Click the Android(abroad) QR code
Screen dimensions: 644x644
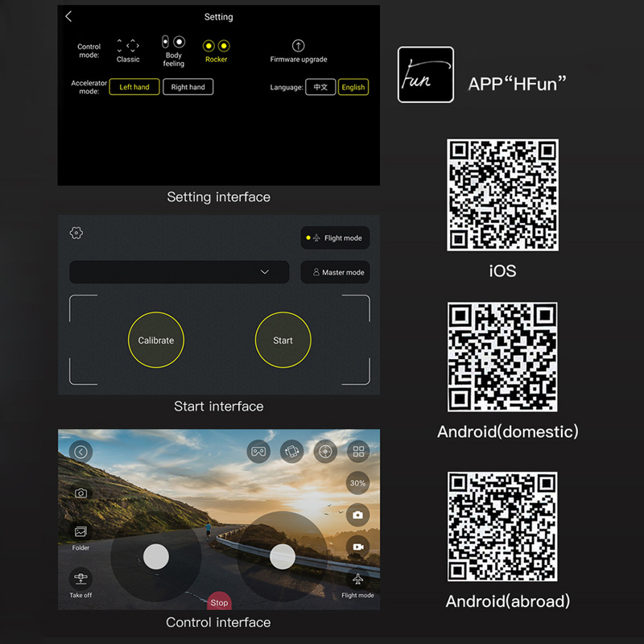pos(502,526)
